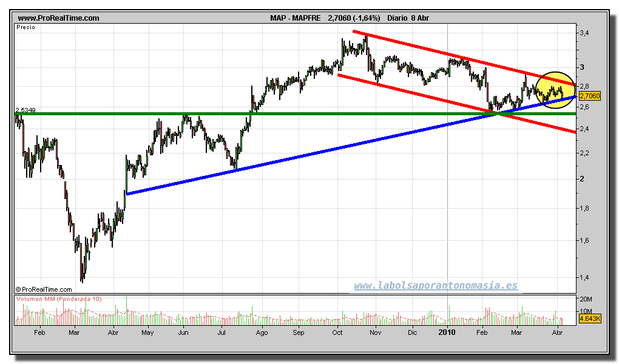Screen dimensions: 619x364
Task: Click the 2,2 price axis label
Action: click(584, 153)
